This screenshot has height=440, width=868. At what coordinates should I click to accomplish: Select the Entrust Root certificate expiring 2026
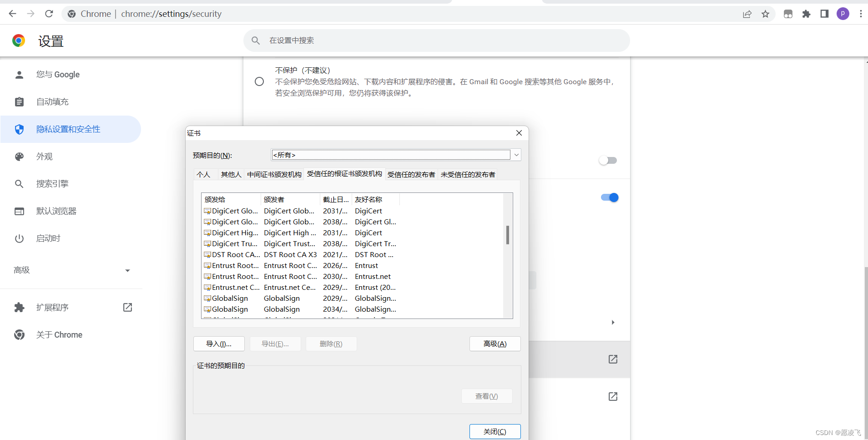pyautogui.click(x=301, y=266)
